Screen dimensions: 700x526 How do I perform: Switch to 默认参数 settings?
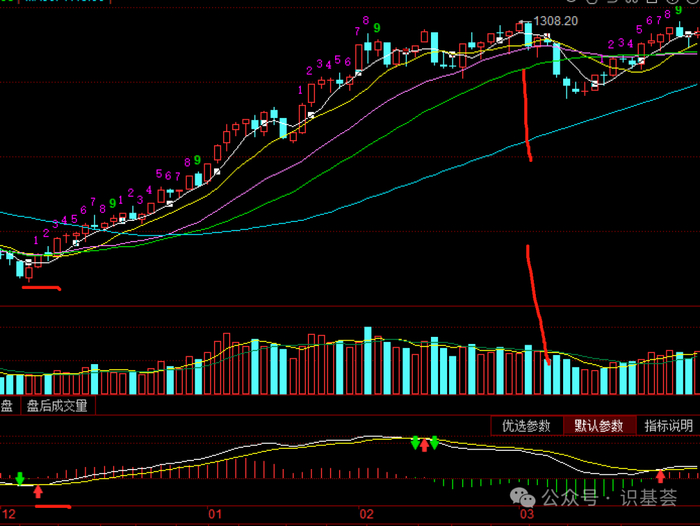point(599,426)
